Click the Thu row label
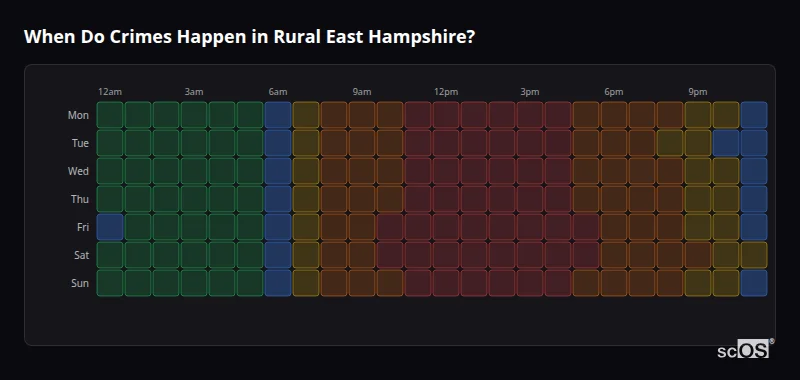This screenshot has width=800, height=380. coord(80,199)
